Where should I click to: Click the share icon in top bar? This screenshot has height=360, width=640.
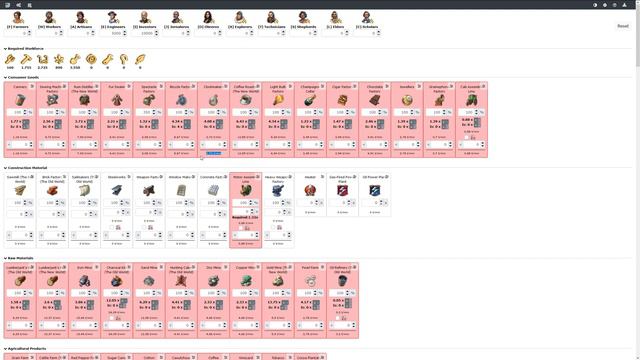(x=18, y=5)
